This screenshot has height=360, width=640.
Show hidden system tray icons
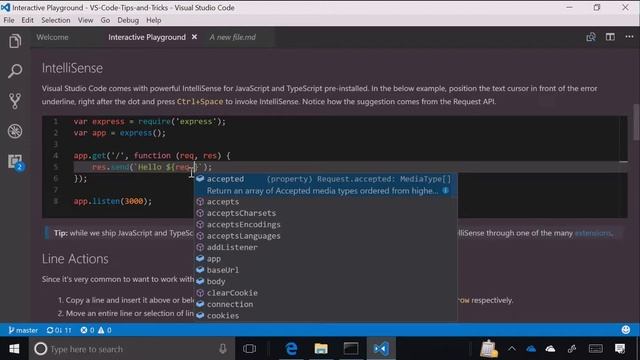tap(511, 349)
